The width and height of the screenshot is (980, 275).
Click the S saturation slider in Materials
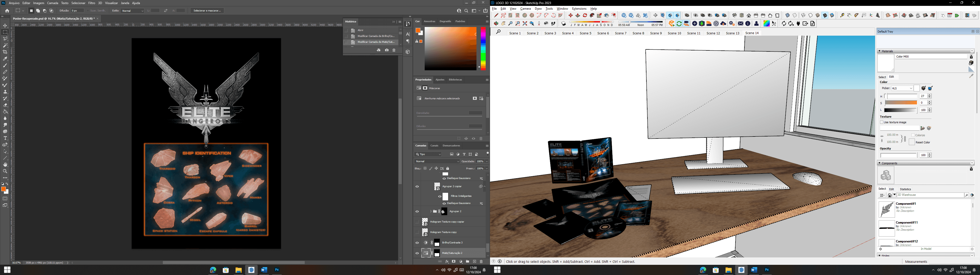[900, 103]
